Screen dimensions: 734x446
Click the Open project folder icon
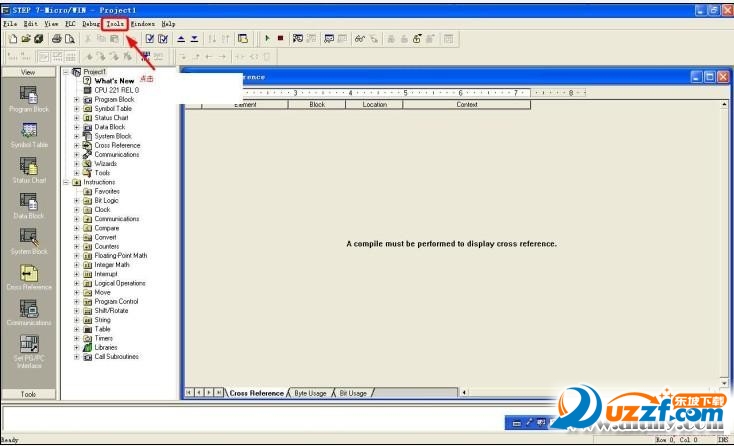26,39
